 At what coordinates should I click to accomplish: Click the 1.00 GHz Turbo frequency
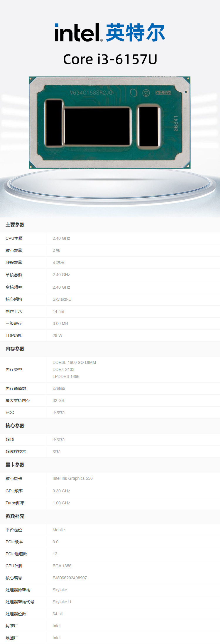[61, 503]
